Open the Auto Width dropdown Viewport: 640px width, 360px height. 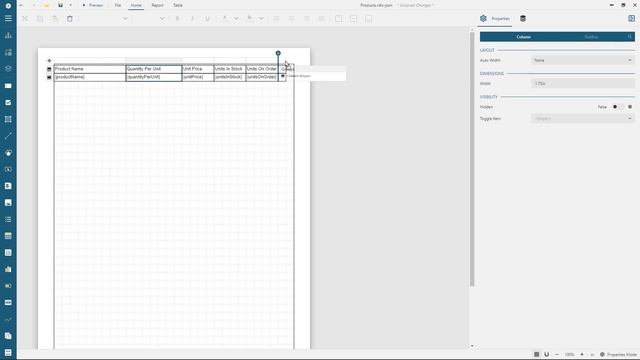tap(582, 60)
